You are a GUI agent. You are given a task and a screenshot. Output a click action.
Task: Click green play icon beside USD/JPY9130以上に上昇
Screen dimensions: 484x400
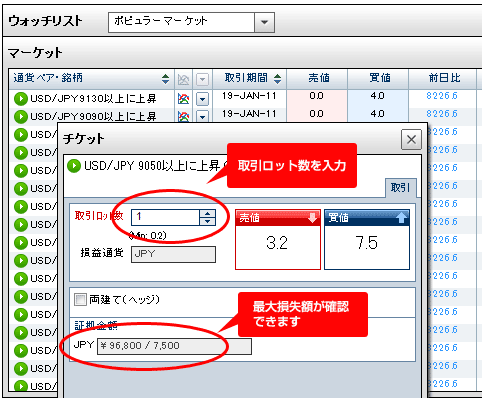click(x=21, y=99)
